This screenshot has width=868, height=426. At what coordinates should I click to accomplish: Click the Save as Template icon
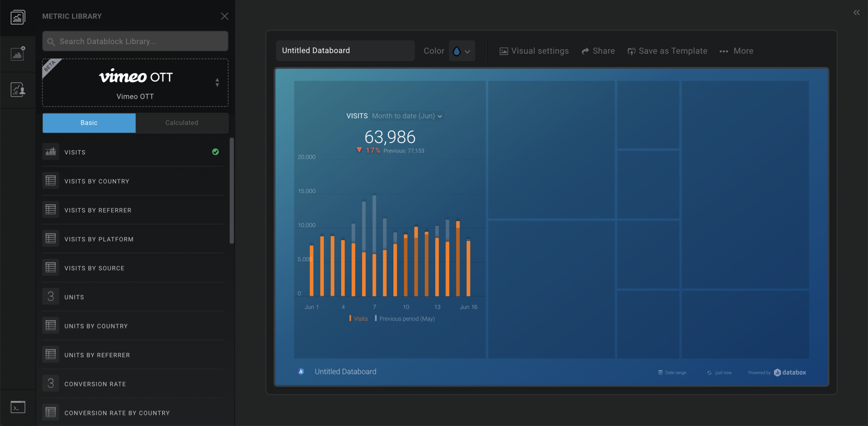point(632,50)
